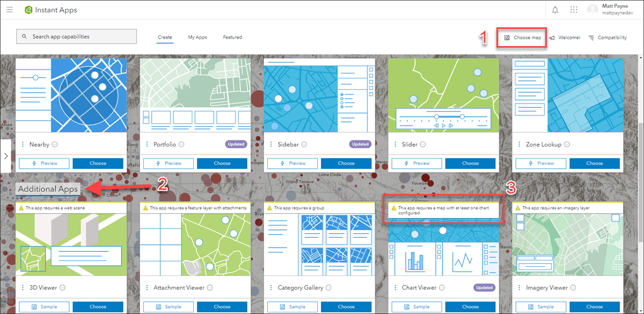Open the notifications bell
644x314 pixels.
555,10
